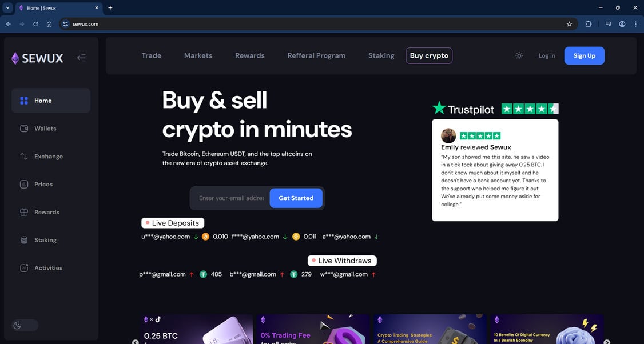Screen dimensions: 644x344
Task: Focus the email address input field
Action: tap(231, 198)
